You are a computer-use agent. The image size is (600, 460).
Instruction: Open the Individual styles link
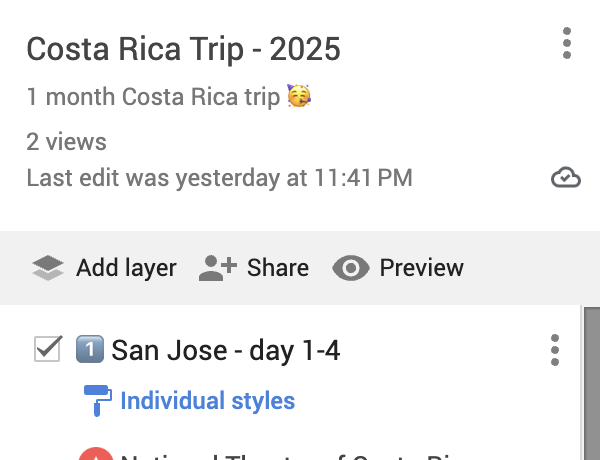pos(207,401)
